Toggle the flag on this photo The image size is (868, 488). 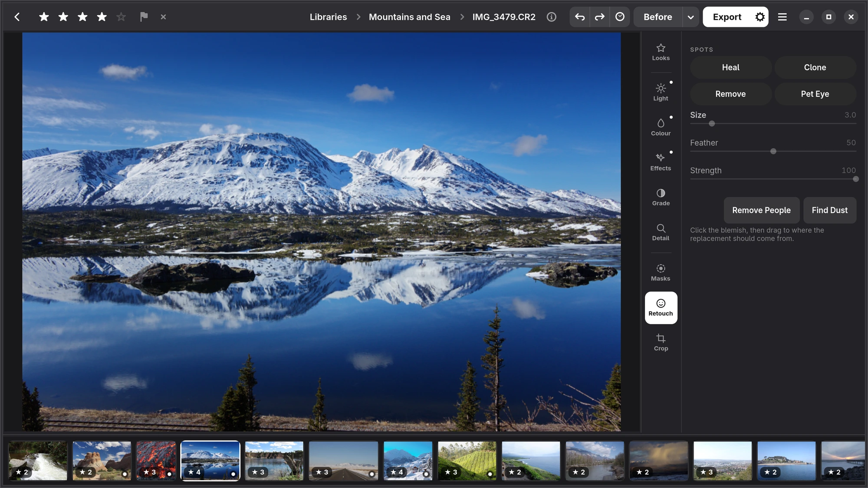coord(144,17)
